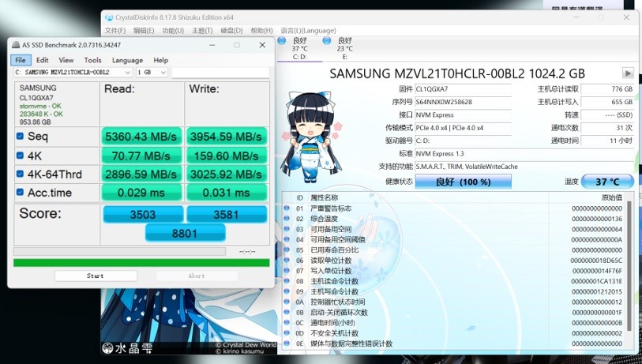Open 文件(F) menu in CrystalDiskInfo
This screenshot has width=642, height=364.
click(x=115, y=31)
